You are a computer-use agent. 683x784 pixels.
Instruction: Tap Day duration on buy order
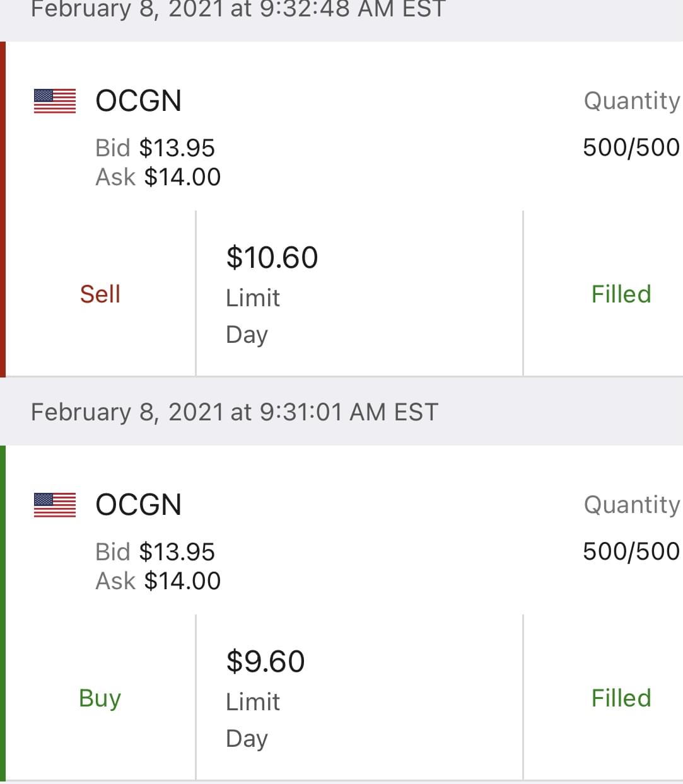247,738
